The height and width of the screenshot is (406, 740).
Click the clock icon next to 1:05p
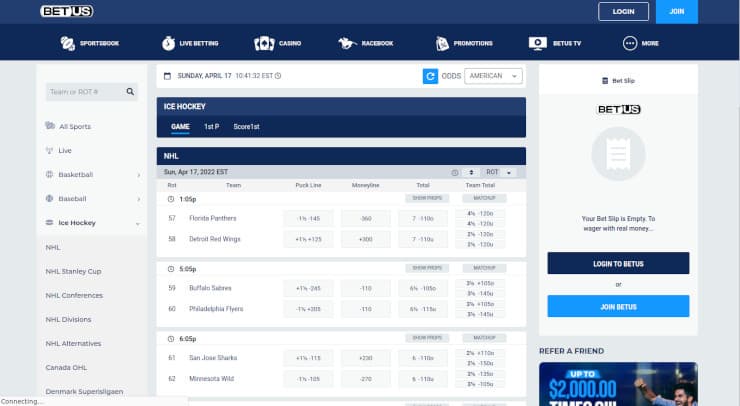(171, 199)
